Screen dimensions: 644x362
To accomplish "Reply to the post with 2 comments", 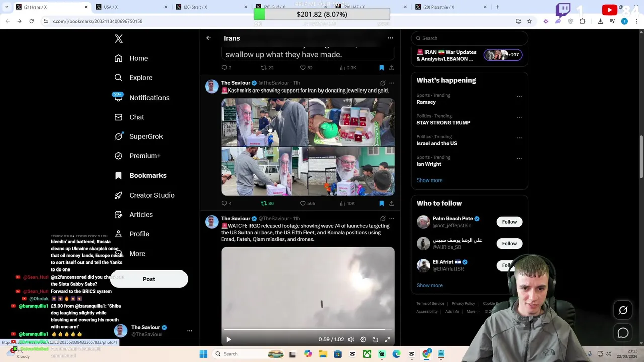I will click(x=226, y=68).
